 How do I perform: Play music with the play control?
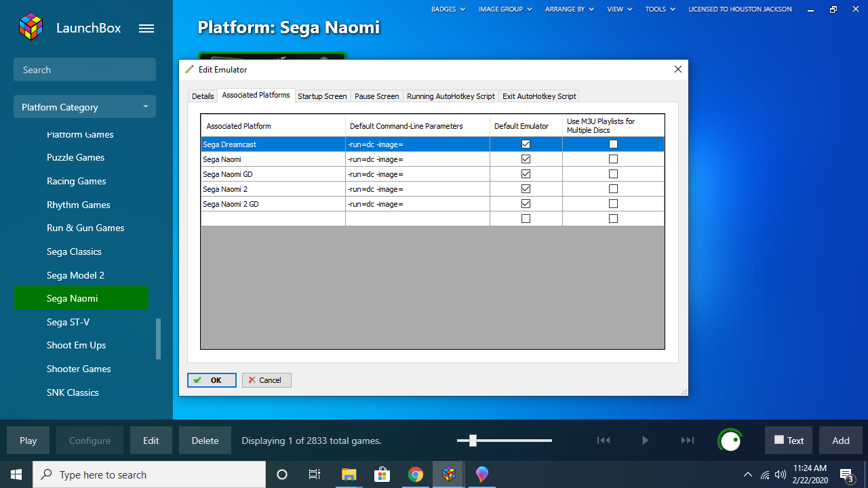click(645, 441)
